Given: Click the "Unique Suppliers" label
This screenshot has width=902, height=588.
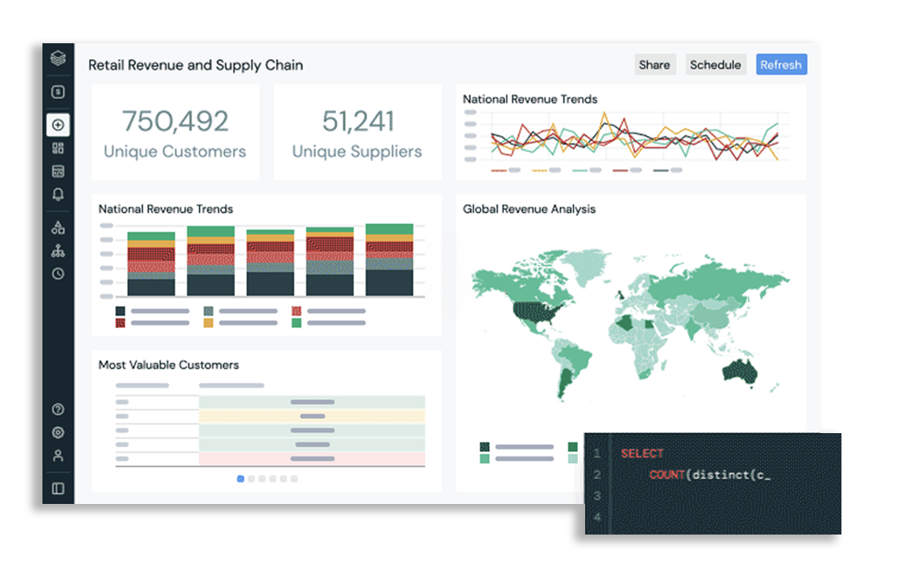Looking at the screenshot, I should click(357, 152).
